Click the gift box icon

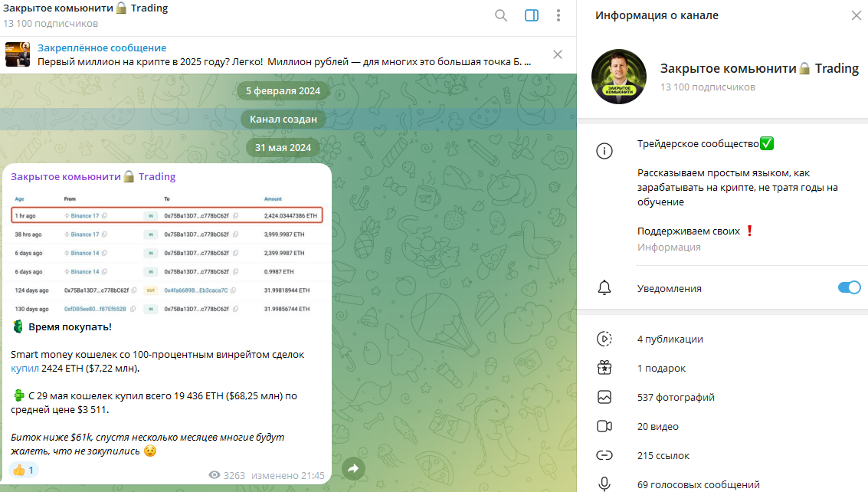coord(604,367)
